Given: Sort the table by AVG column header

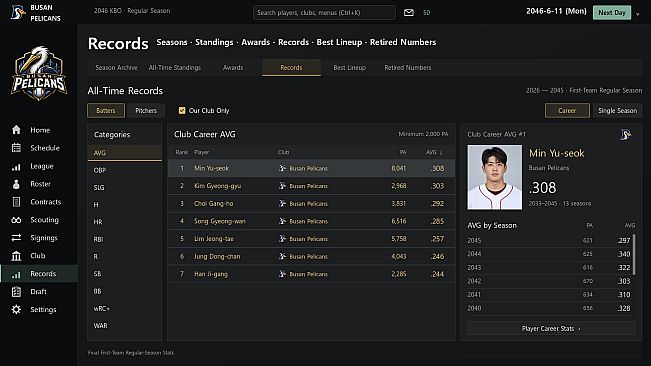Looking at the screenshot, I should (434, 152).
